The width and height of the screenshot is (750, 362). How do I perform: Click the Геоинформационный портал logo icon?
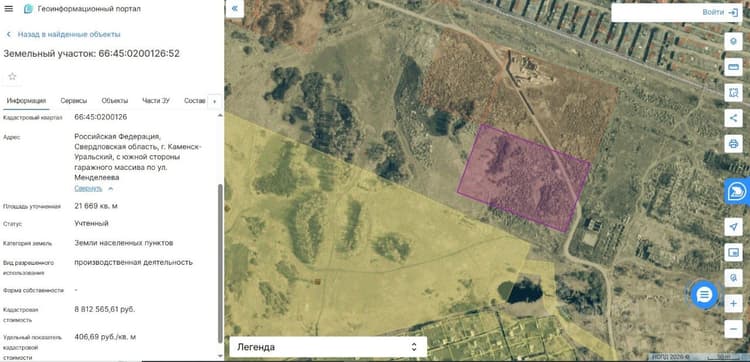click(28, 9)
